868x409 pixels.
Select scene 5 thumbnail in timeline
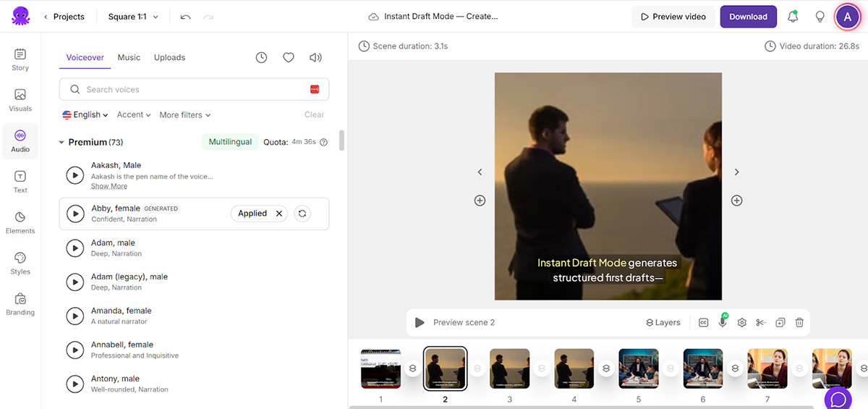tap(639, 368)
